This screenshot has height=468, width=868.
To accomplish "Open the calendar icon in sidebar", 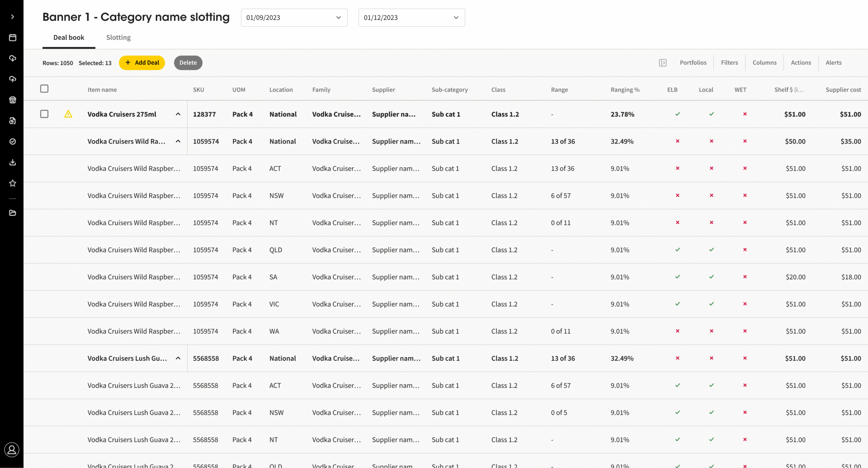I will 13,38.
